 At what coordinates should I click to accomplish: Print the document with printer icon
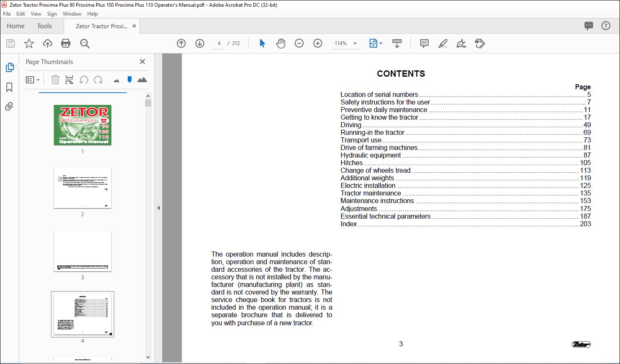tap(66, 43)
